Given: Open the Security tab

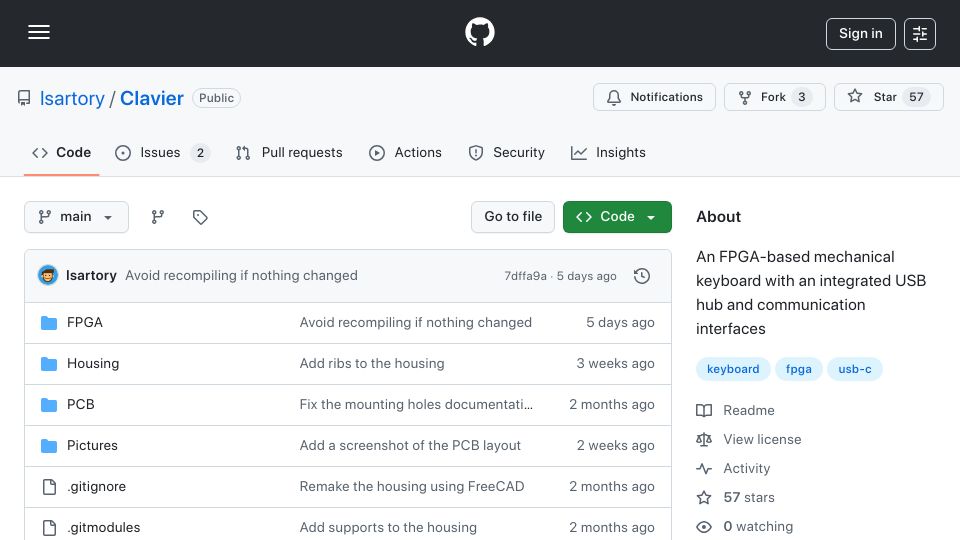Looking at the screenshot, I should [x=506, y=152].
